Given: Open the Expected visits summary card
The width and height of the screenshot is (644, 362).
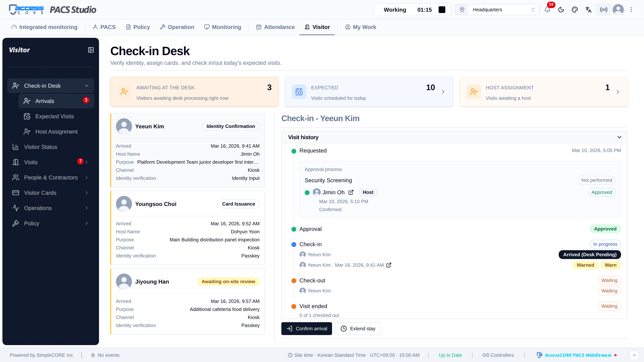Looking at the screenshot, I should (x=369, y=92).
